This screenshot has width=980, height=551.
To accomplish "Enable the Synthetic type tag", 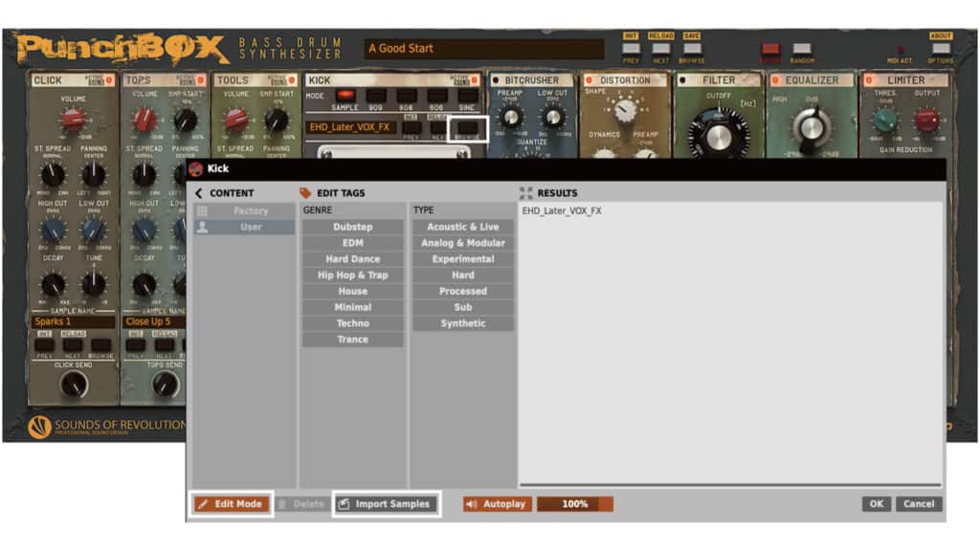I will pos(463,323).
